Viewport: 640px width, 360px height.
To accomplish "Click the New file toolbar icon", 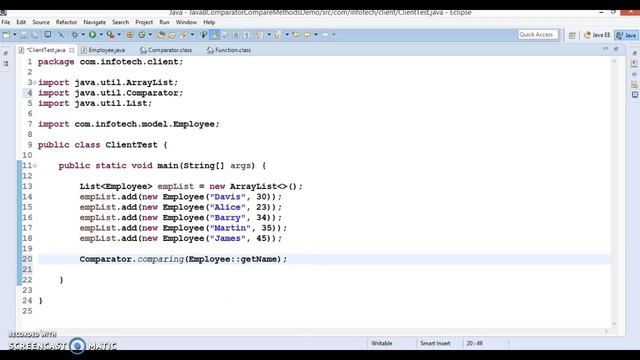I will (6, 35).
